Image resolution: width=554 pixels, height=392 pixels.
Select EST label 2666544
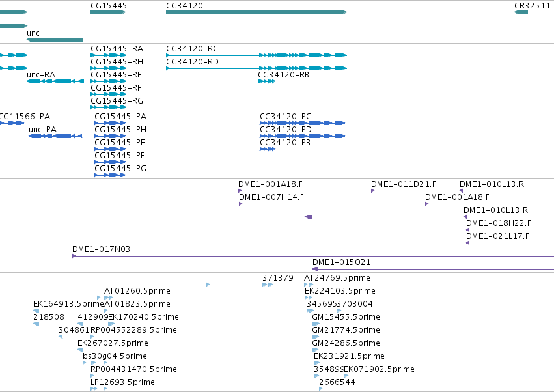(337, 383)
